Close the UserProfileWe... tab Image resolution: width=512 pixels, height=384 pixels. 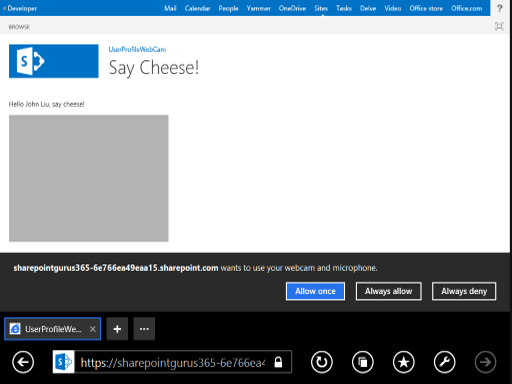[93, 329]
